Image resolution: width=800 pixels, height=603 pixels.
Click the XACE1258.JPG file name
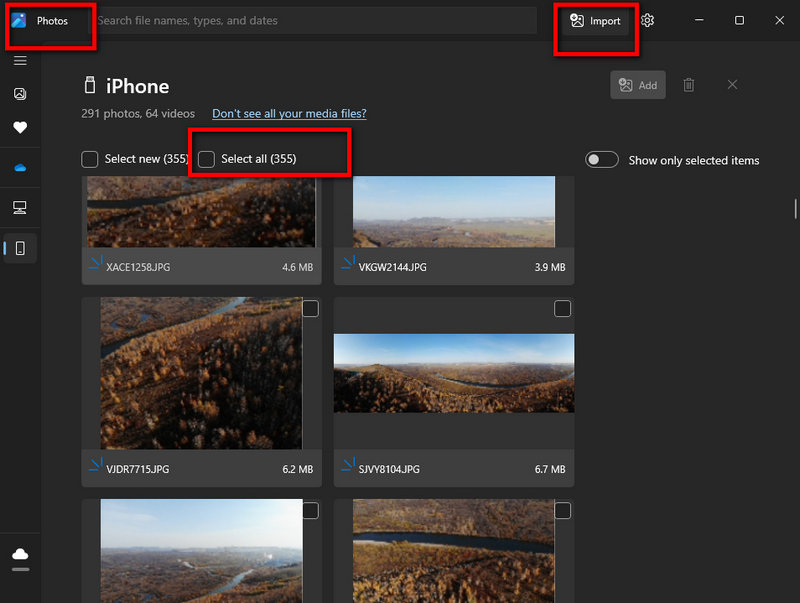(138, 267)
